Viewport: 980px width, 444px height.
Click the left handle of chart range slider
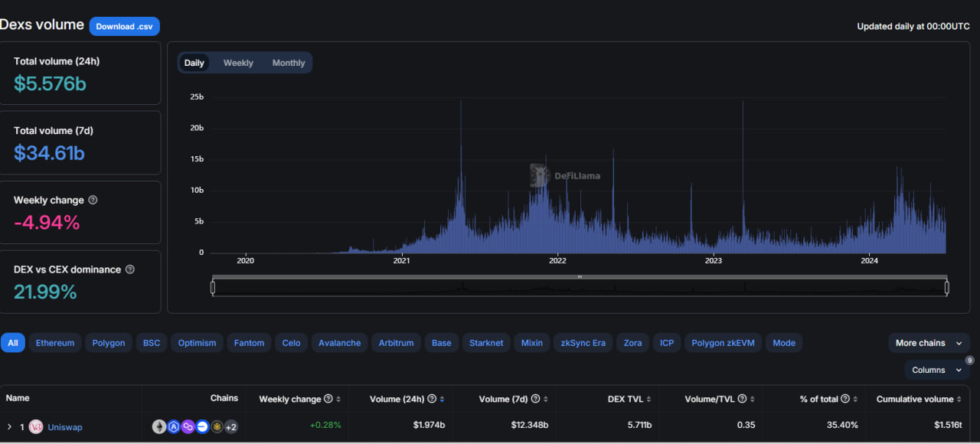point(213,287)
